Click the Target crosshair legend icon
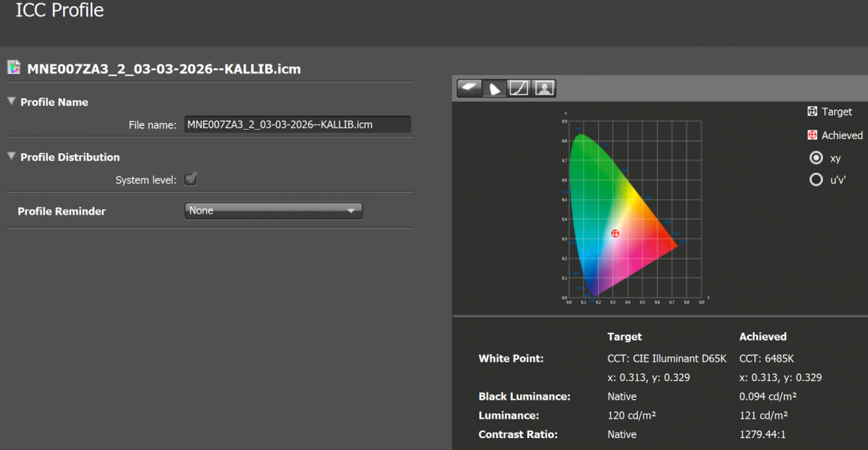This screenshot has width=868, height=450. coord(812,112)
